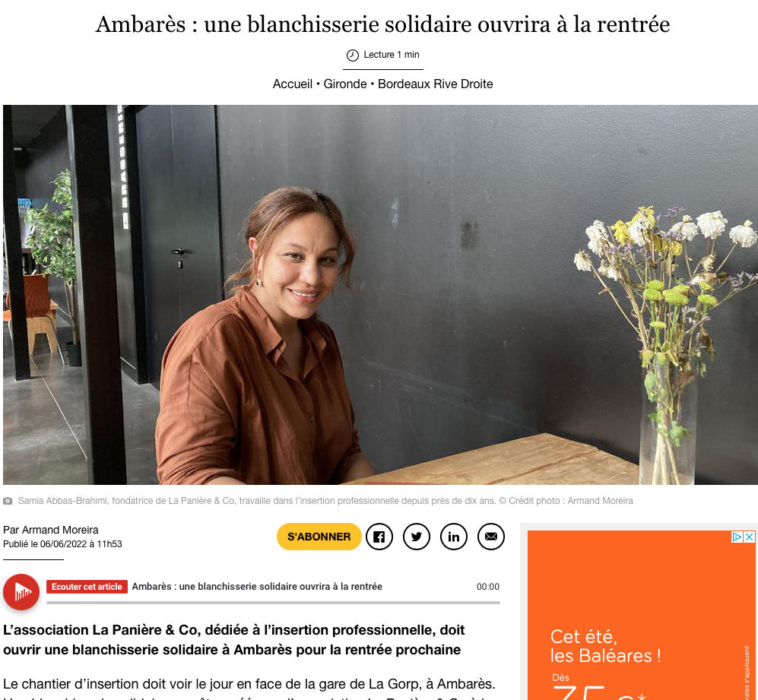The width and height of the screenshot is (758, 700).
Task: Click the S'ABONNER button
Action: 319,537
